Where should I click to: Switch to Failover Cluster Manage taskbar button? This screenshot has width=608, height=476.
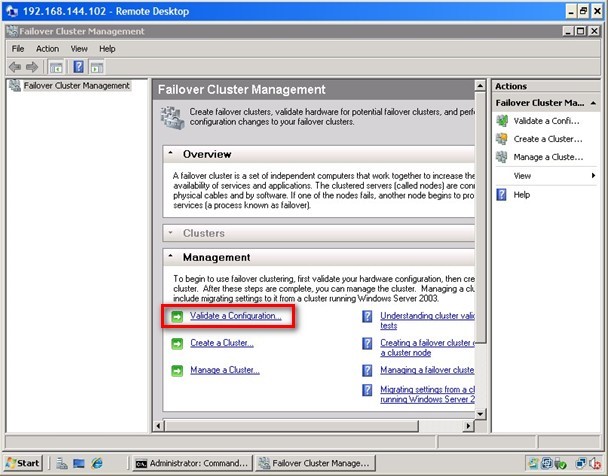pyautogui.click(x=315, y=463)
